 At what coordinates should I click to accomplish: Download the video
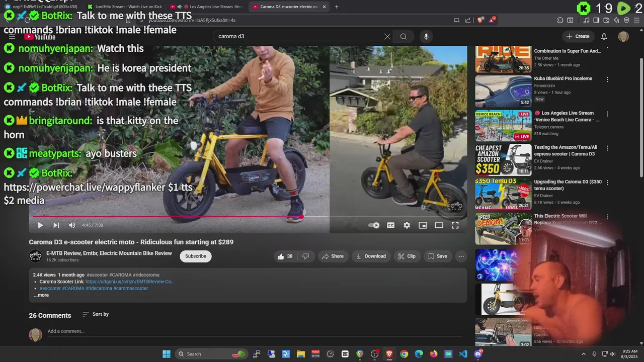click(371, 256)
